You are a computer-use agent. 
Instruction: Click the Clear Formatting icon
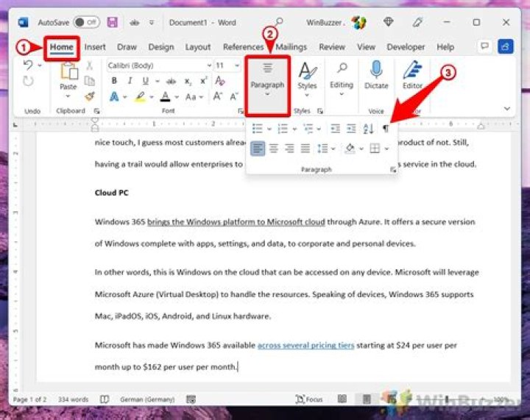point(220,81)
